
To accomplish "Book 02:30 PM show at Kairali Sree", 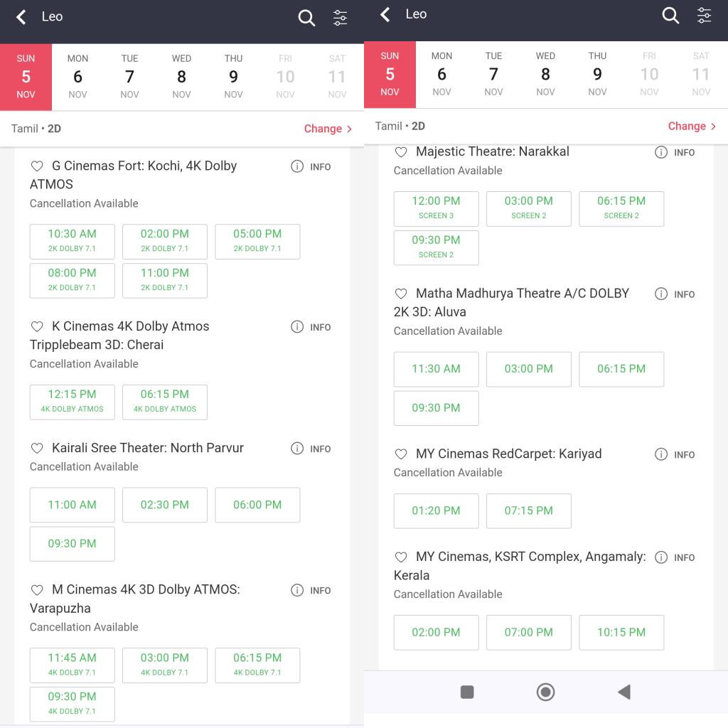I will tap(165, 505).
